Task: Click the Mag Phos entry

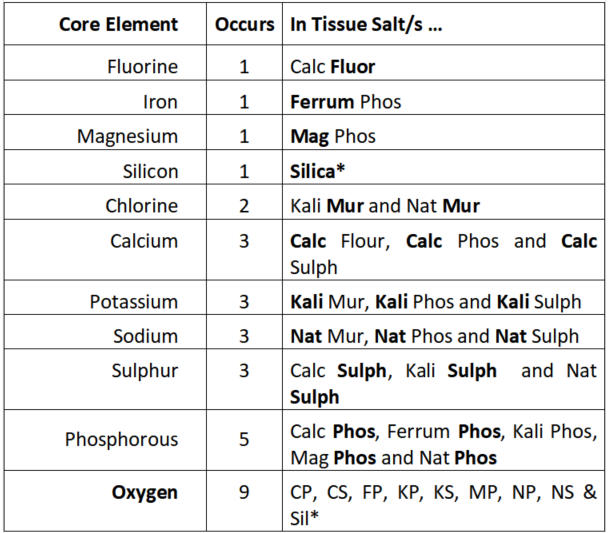Action: click(333, 136)
